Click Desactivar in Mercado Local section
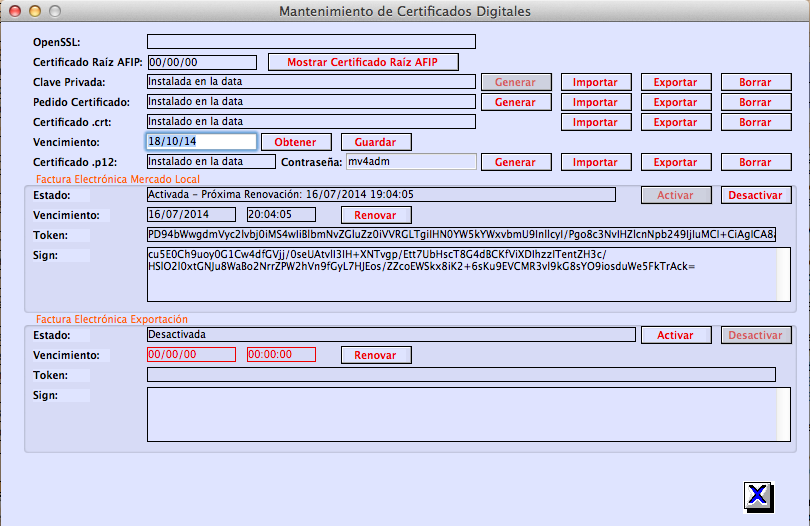 click(756, 195)
